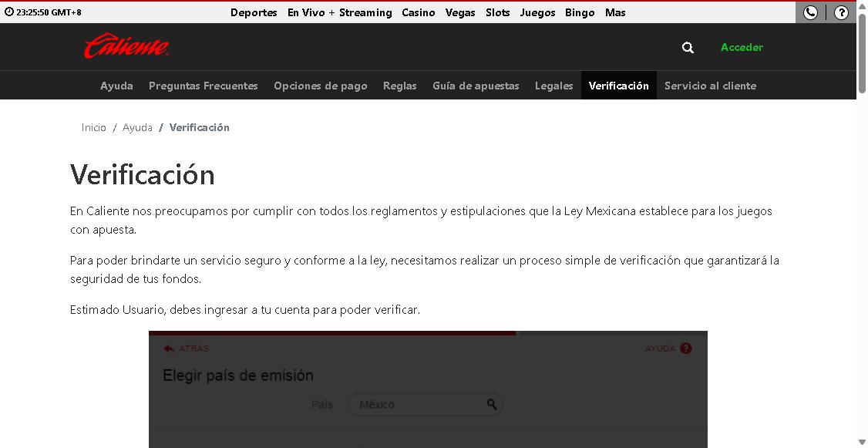The height and width of the screenshot is (448, 868).
Task: Click the phone contact icon
Action: tap(810, 12)
